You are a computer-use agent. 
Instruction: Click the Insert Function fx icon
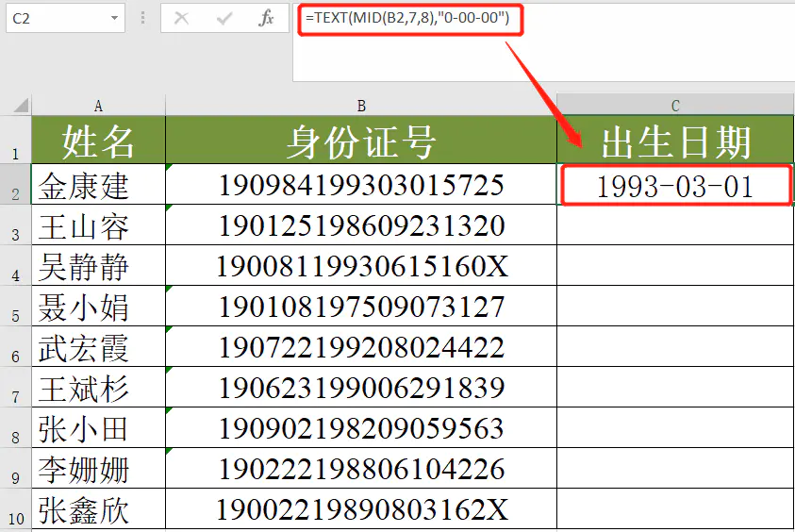pyautogui.click(x=267, y=18)
